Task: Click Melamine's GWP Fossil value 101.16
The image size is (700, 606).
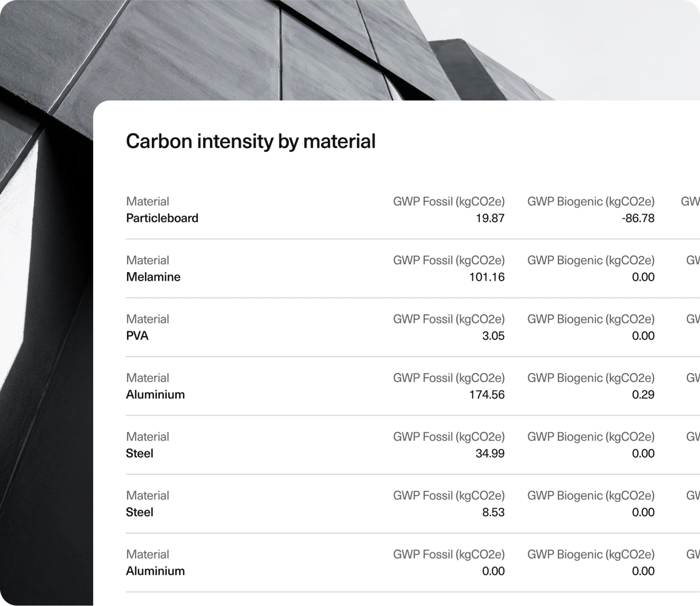Action: 487,277
